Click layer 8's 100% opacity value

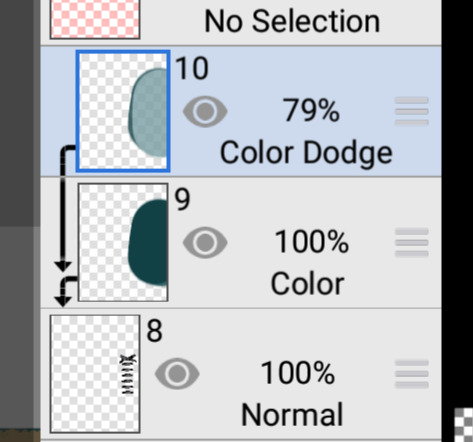point(297,373)
